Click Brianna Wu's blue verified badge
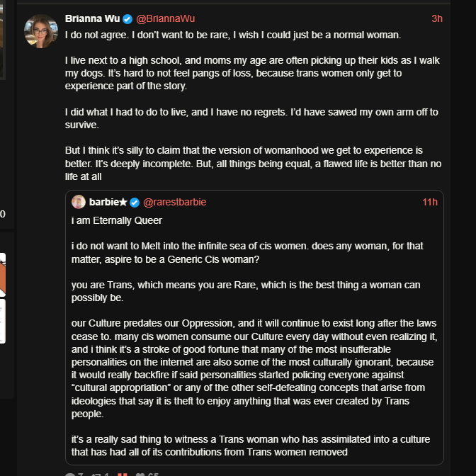 click(x=127, y=19)
